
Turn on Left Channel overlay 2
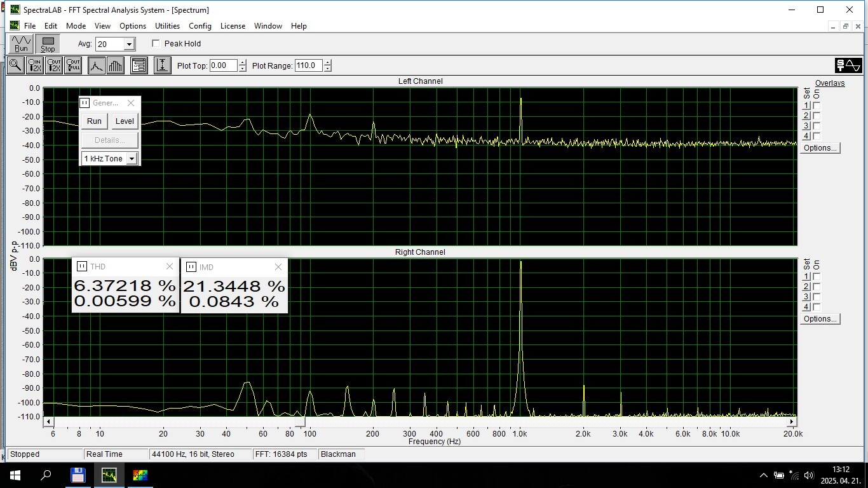817,116
